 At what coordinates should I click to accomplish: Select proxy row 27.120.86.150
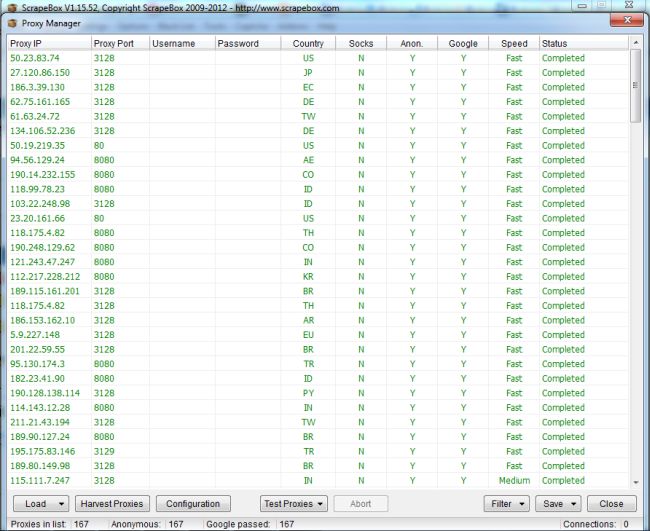click(318, 73)
